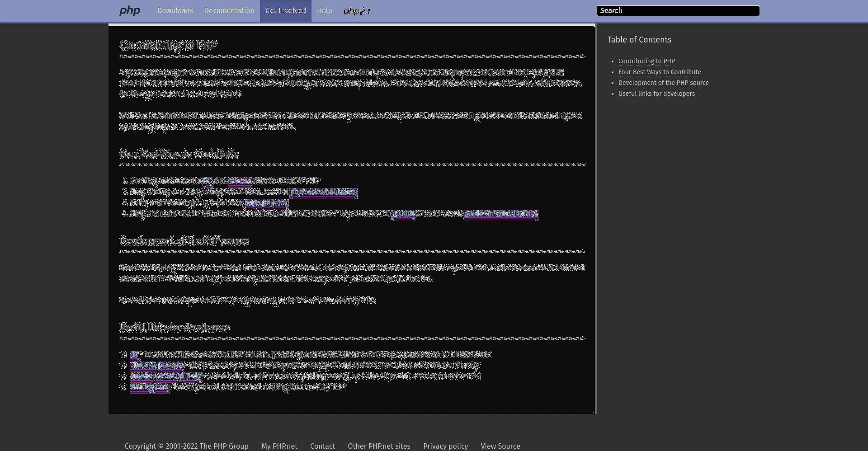Jump to Development of the PHP source
Viewport: 868px width, 451px height.
click(664, 83)
